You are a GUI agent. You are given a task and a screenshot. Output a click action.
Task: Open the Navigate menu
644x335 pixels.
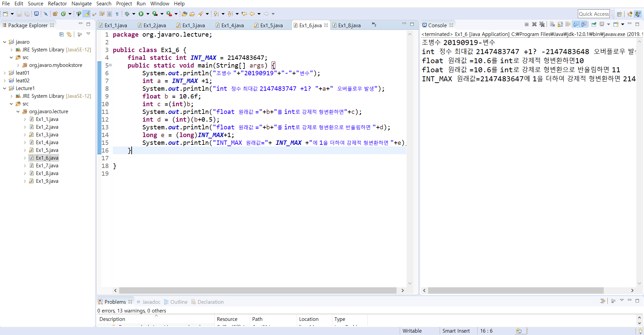pos(82,4)
